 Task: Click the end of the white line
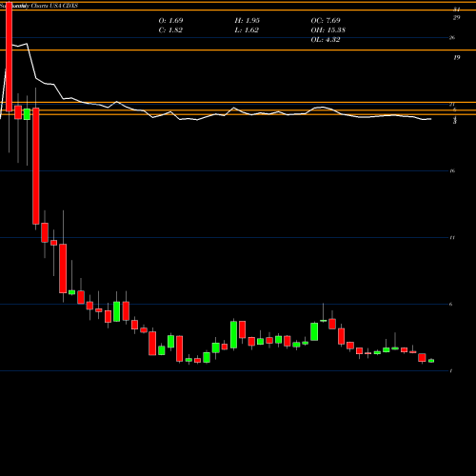[430, 119]
